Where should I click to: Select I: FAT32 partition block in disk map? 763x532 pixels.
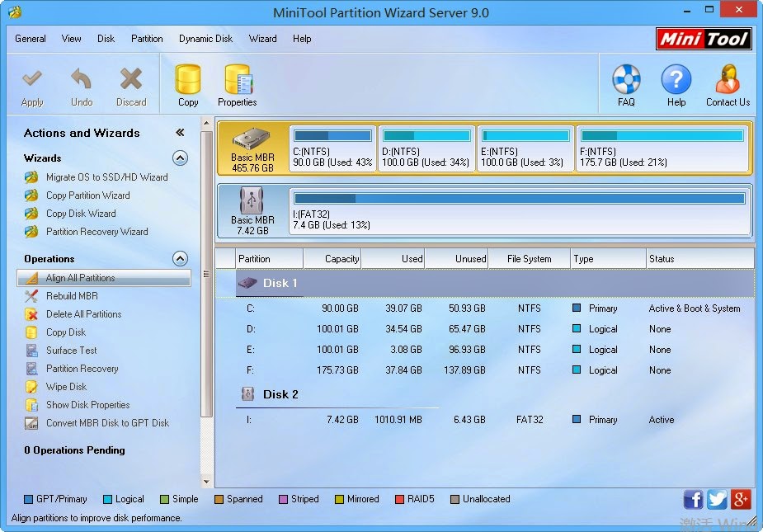519,211
